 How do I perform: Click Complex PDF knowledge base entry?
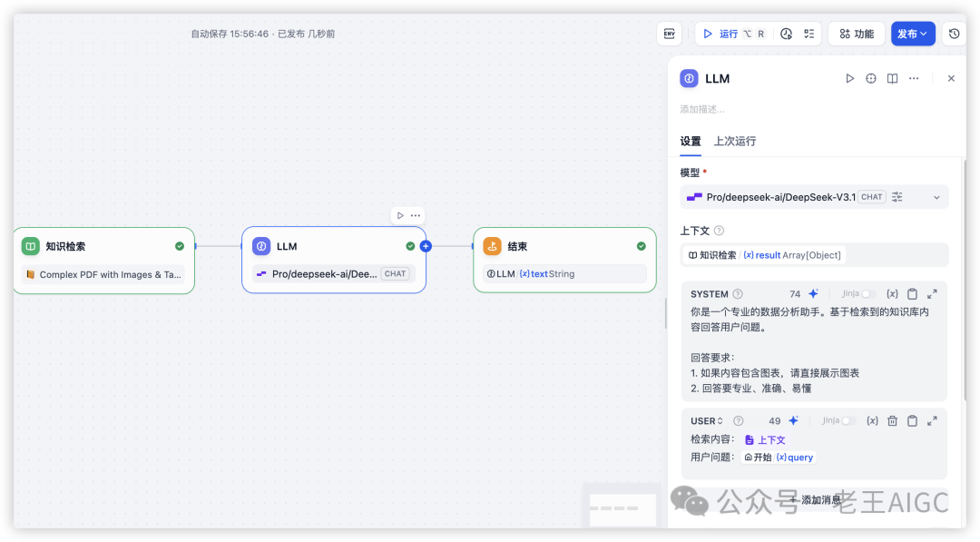click(103, 274)
